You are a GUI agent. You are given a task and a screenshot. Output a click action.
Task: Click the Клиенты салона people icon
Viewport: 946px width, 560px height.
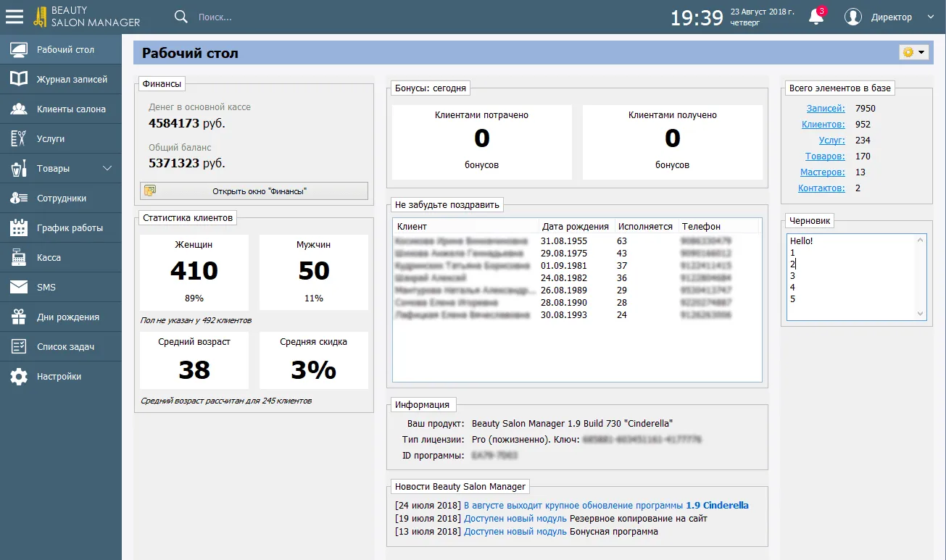point(19,109)
